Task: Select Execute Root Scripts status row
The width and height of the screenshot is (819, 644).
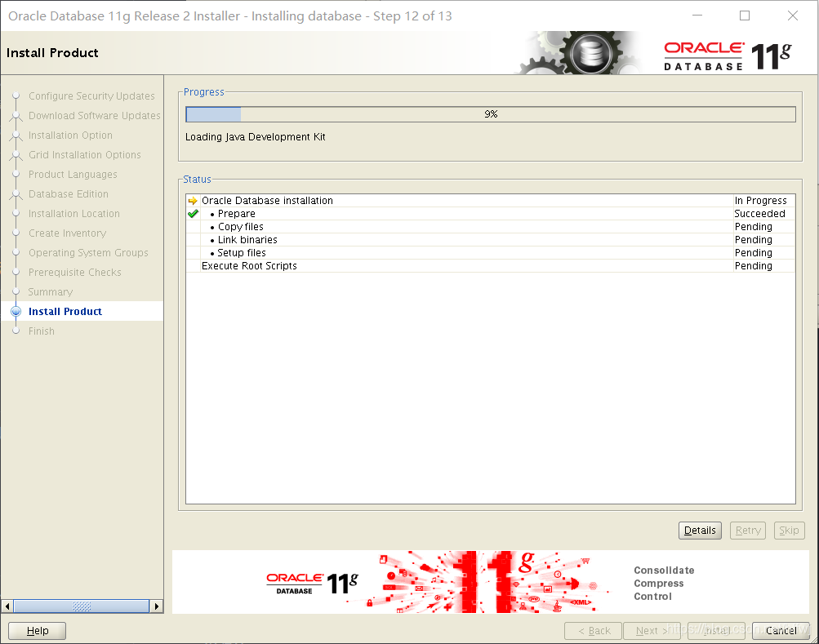Action: [x=491, y=266]
